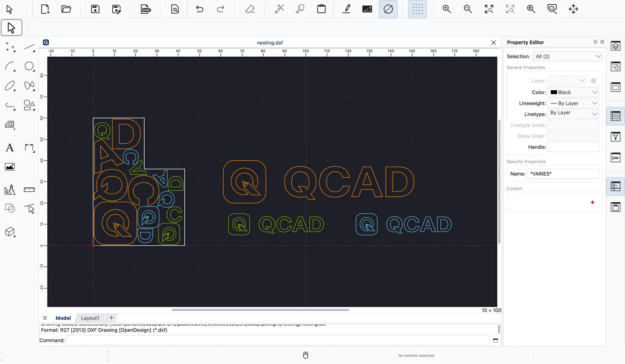
Task: Open the Linetype dropdown
Action: click(573, 114)
